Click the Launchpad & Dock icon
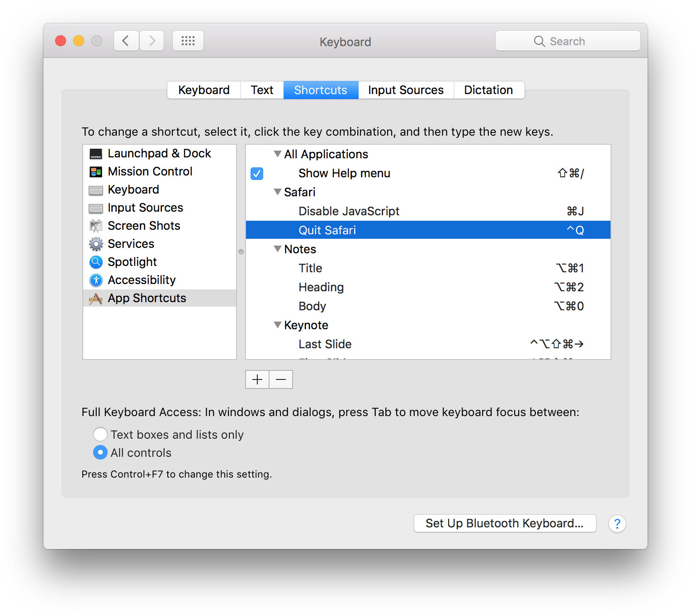This screenshot has height=616, width=691. pos(96,154)
